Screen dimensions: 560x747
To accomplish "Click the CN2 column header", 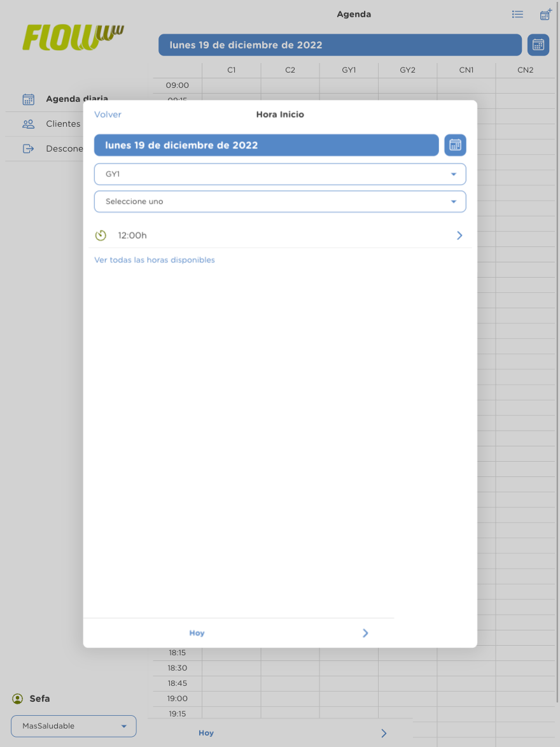I will tap(525, 70).
